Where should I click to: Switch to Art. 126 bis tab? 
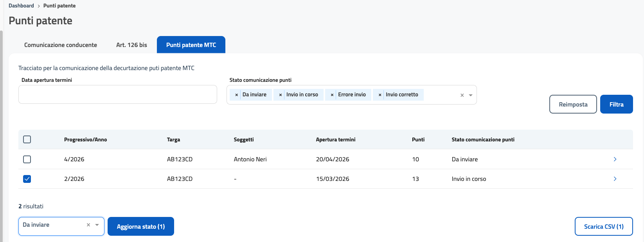[131, 45]
